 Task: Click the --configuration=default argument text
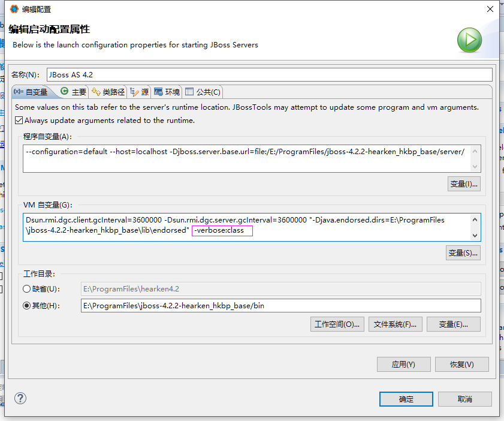pyautogui.click(x=67, y=152)
